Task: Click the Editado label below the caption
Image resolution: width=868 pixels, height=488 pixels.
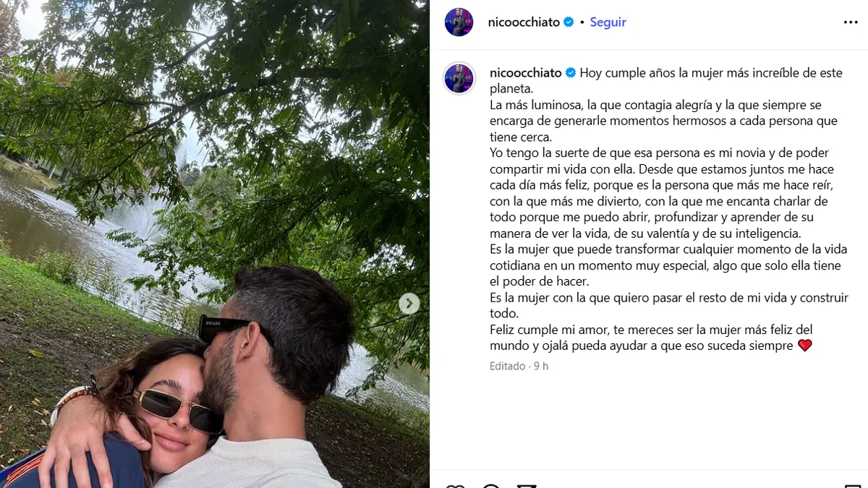Action: (507, 366)
